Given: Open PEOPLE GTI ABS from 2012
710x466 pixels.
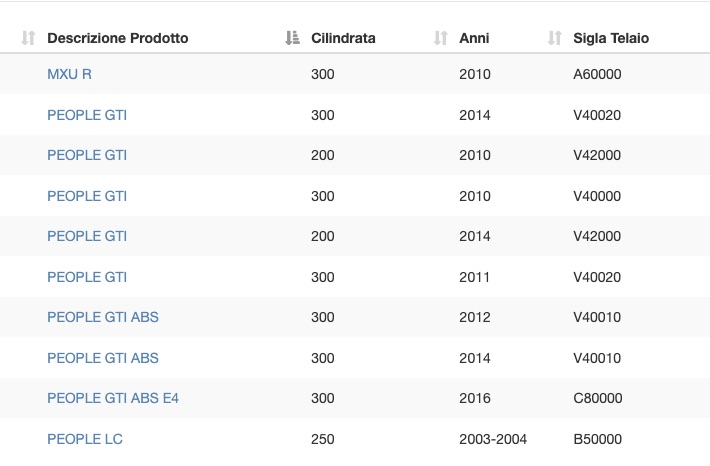Looking at the screenshot, I should [103, 317].
